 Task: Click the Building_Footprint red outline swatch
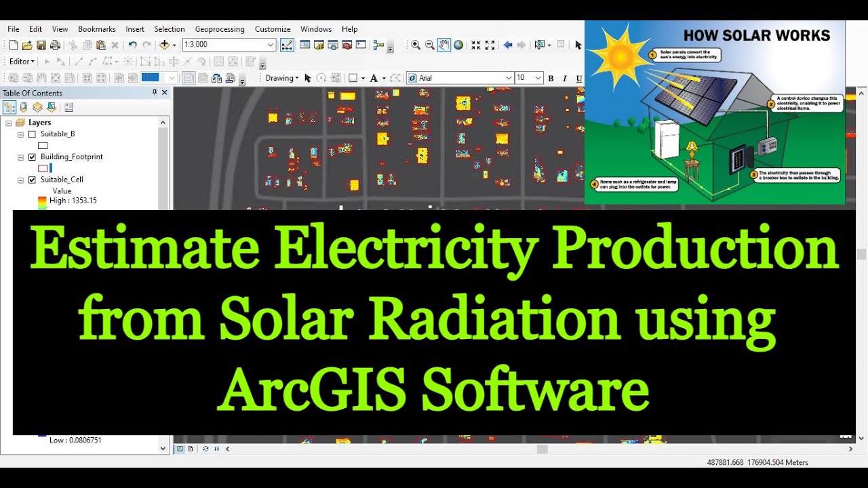(43, 168)
